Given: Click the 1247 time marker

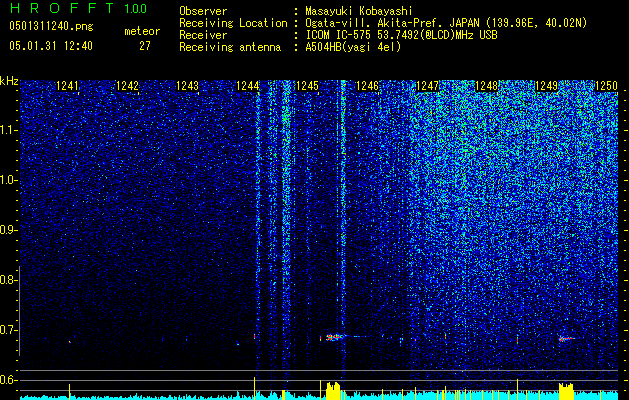Looking at the screenshot, I should point(427,86).
